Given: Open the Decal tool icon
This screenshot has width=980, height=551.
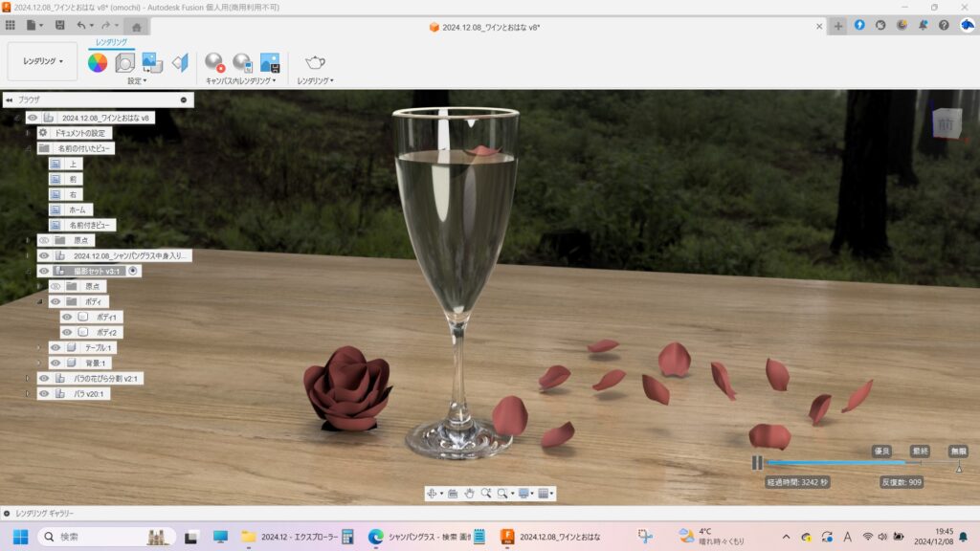Looking at the screenshot, I should (180, 63).
